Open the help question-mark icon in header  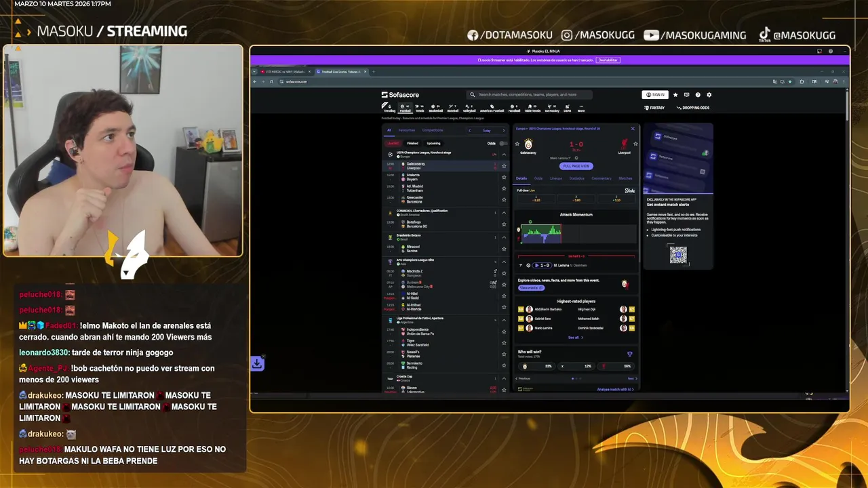point(698,95)
